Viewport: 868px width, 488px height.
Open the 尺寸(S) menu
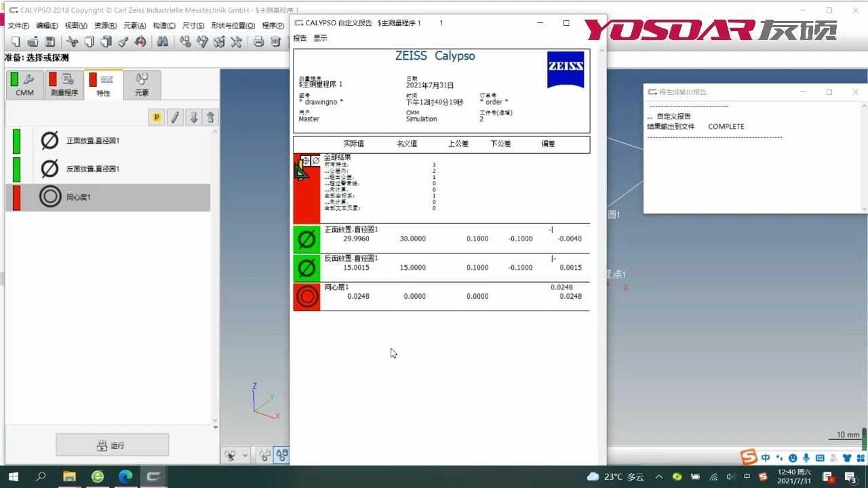pos(193,26)
